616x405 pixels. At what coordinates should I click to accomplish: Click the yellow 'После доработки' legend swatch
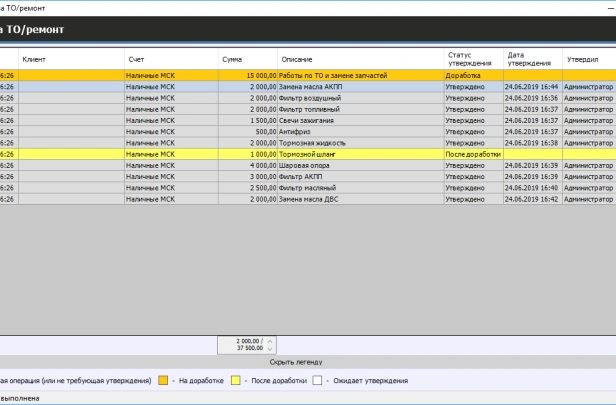236,381
